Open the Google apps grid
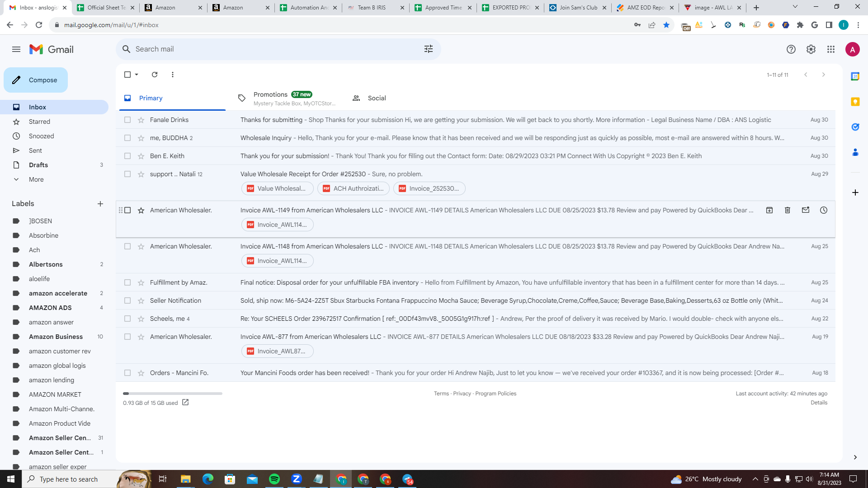Image resolution: width=868 pixels, height=488 pixels. pos(831,49)
